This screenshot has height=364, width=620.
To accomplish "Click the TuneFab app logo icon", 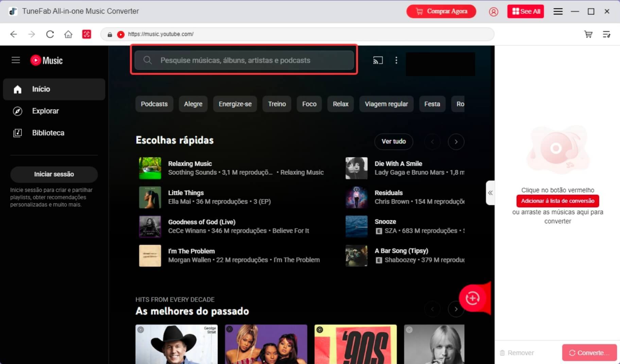I will click(x=13, y=11).
